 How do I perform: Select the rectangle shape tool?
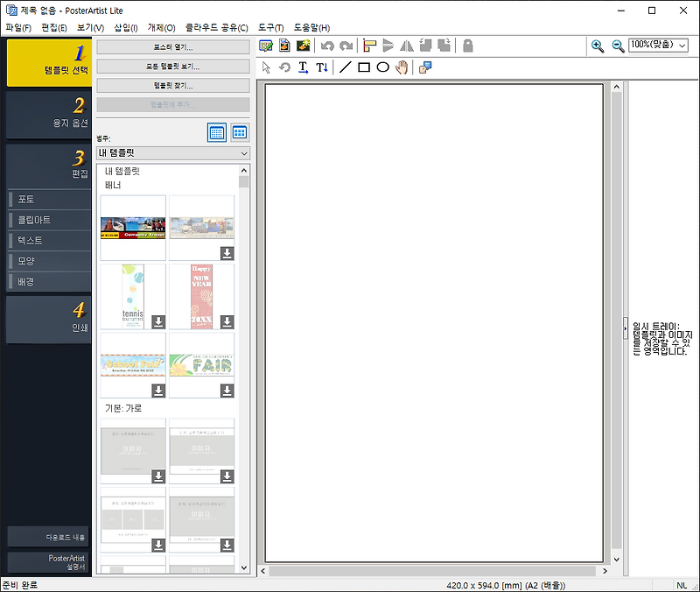(364, 67)
